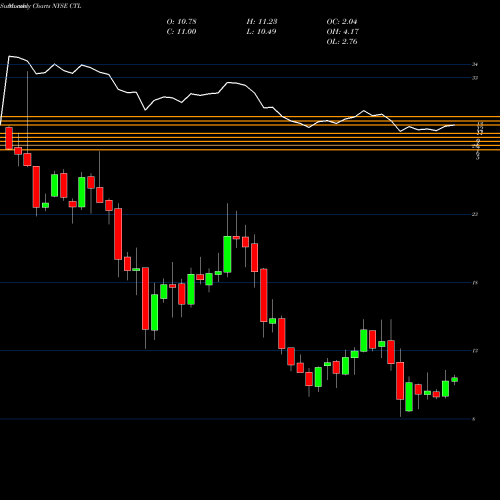This screenshot has height=500, width=500.
Task: Click the 'OL: 2.76' readout
Action: point(342,42)
